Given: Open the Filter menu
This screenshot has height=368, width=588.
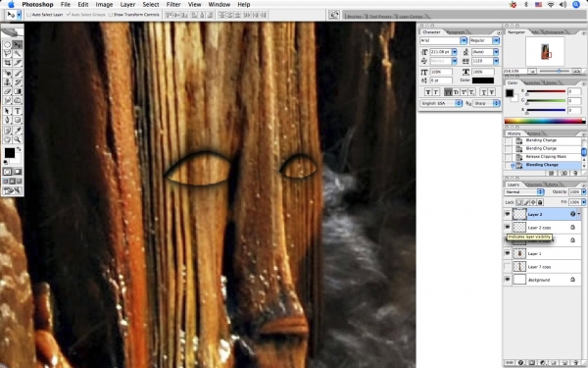Looking at the screenshot, I should point(173,5).
